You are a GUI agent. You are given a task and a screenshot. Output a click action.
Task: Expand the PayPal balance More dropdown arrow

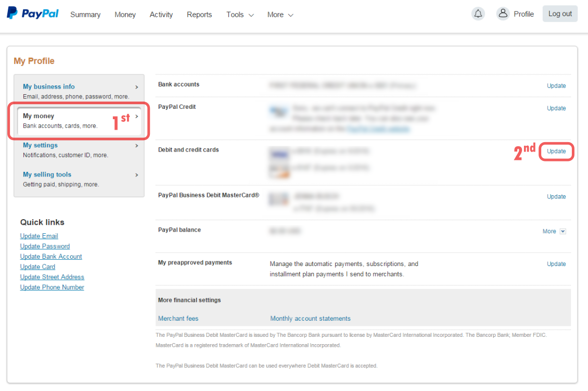(563, 232)
